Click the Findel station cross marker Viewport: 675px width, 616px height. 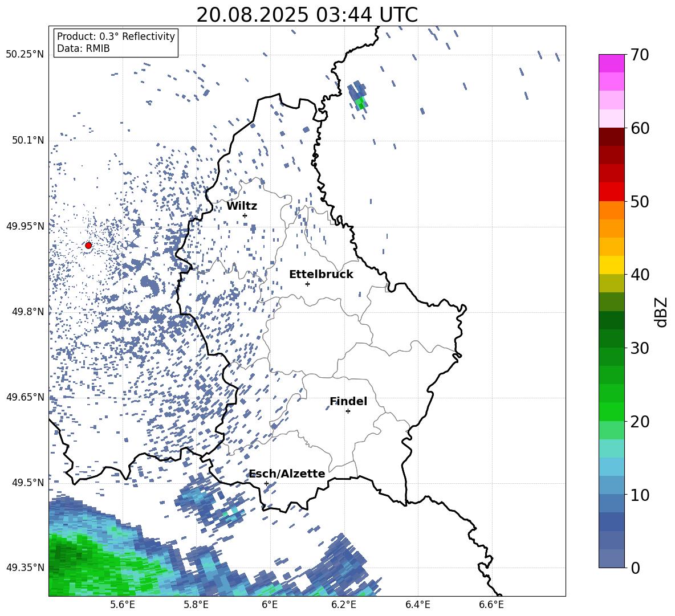click(348, 411)
